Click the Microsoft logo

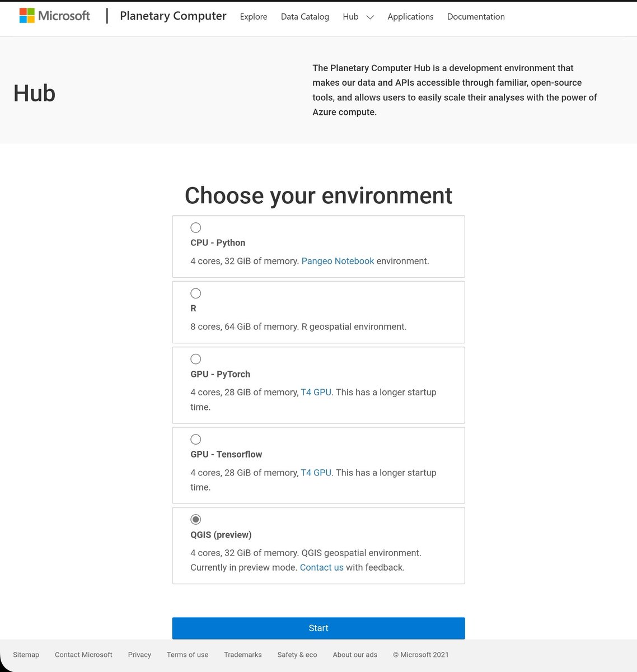54,16
